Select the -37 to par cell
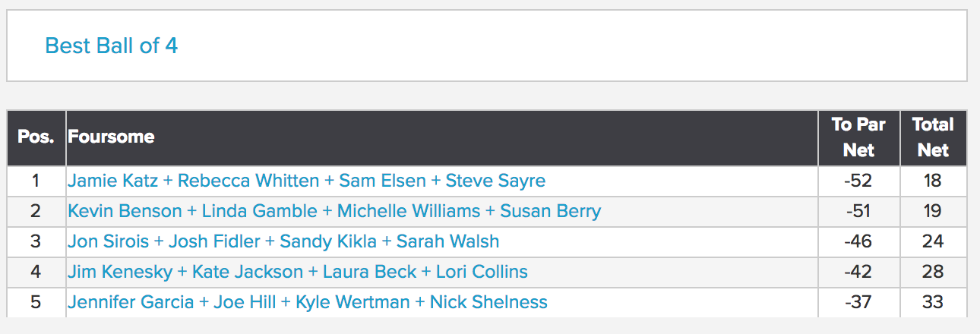Screen dimensions: 980x334 (x=858, y=302)
